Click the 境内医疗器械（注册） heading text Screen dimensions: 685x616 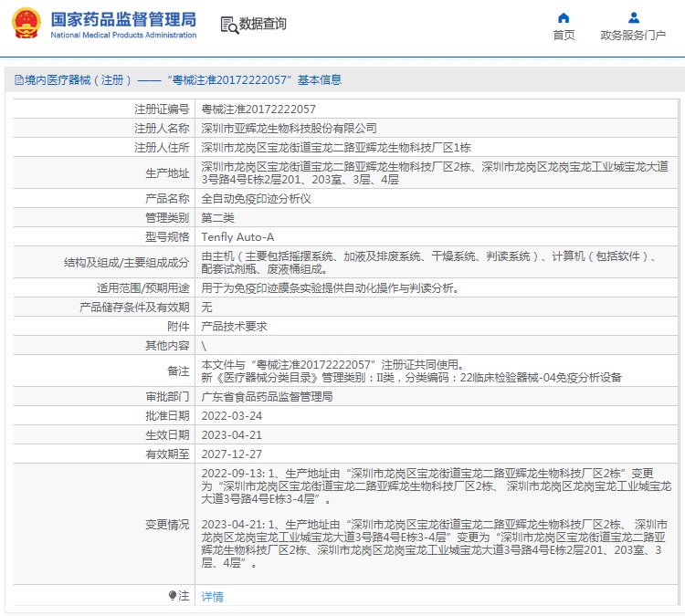click(79, 80)
